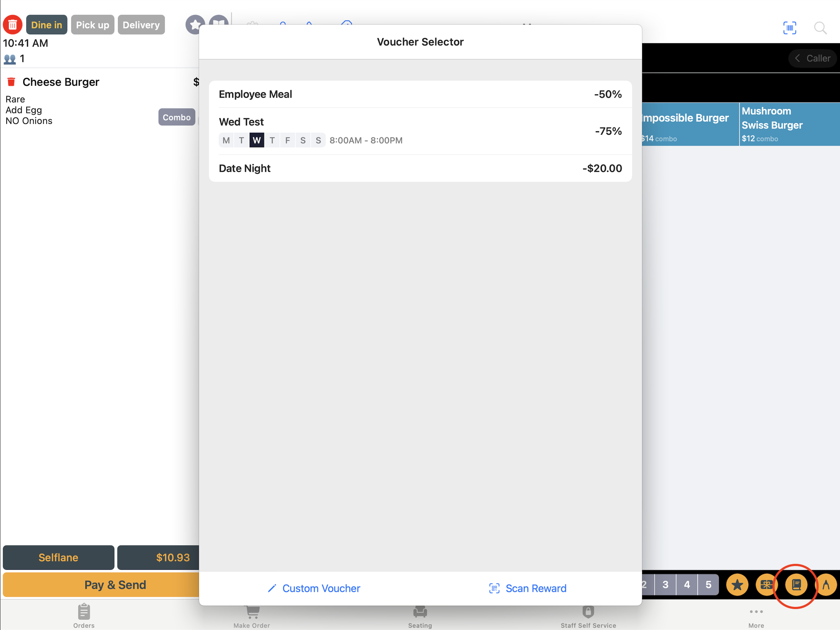Click the voucher icon circled in red
Screen dimensions: 840x630
pyautogui.click(x=796, y=584)
